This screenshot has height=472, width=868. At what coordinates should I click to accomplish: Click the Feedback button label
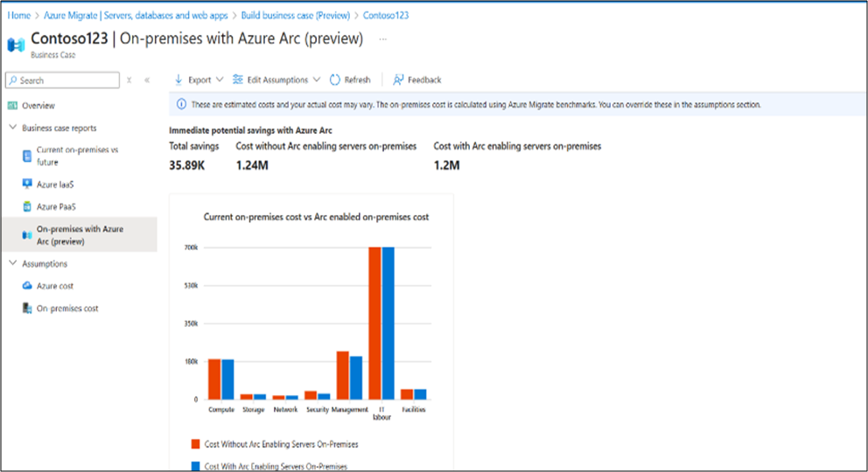tap(424, 80)
